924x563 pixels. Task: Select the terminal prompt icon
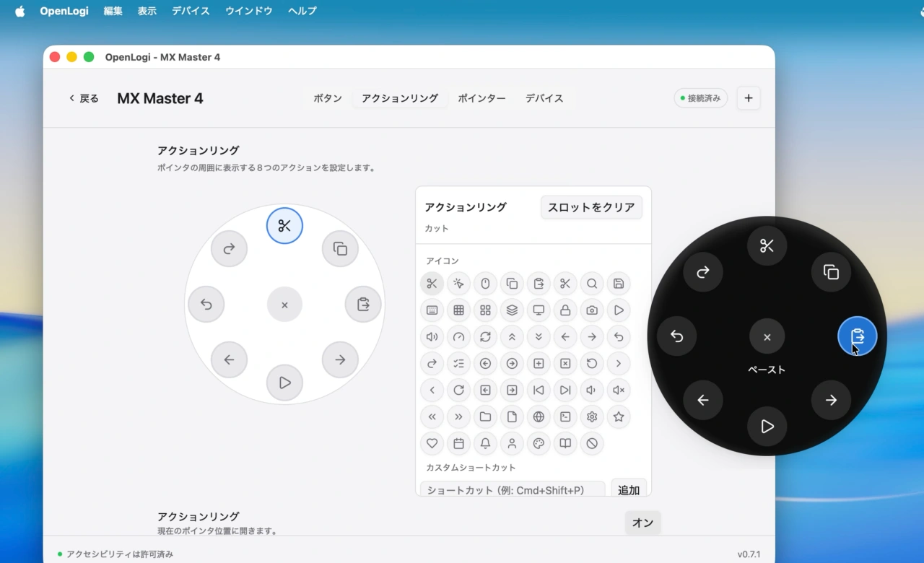[x=565, y=417]
